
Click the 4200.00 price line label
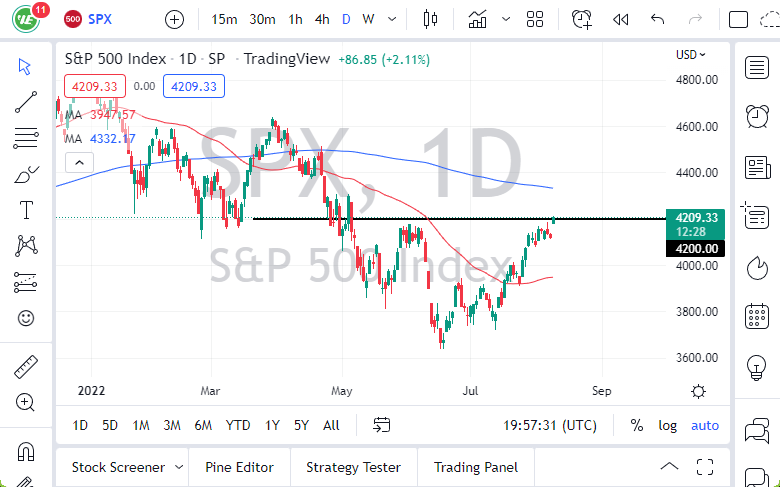(696, 248)
